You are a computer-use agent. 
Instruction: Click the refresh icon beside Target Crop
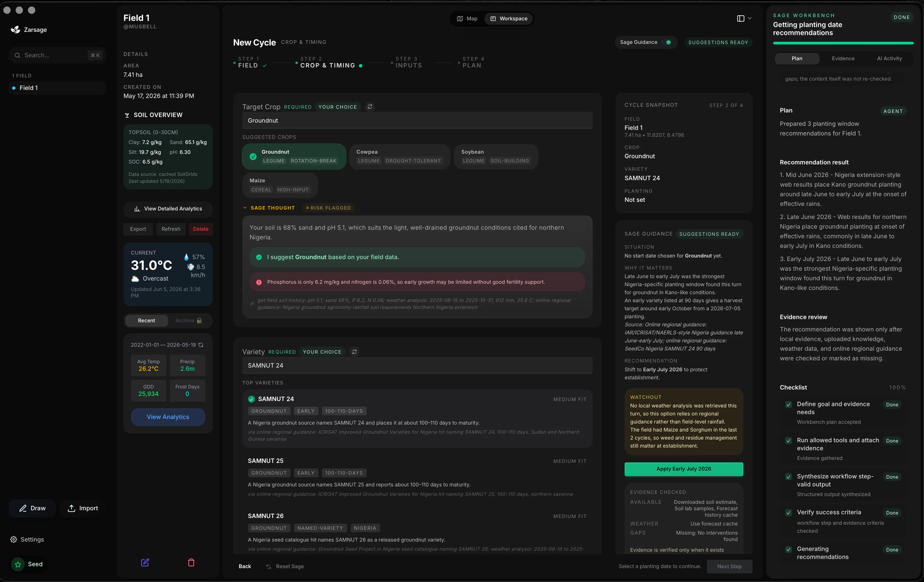[x=370, y=107]
